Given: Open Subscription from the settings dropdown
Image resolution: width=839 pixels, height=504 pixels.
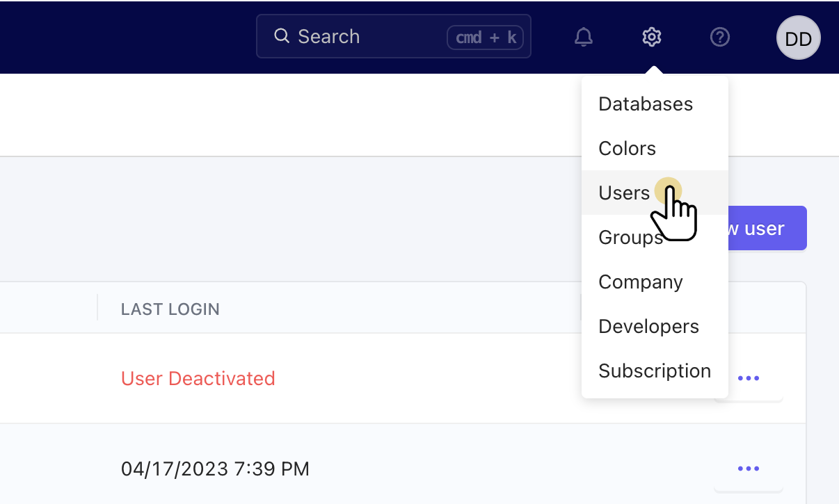Looking at the screenshot, I should tap(654, 371).
